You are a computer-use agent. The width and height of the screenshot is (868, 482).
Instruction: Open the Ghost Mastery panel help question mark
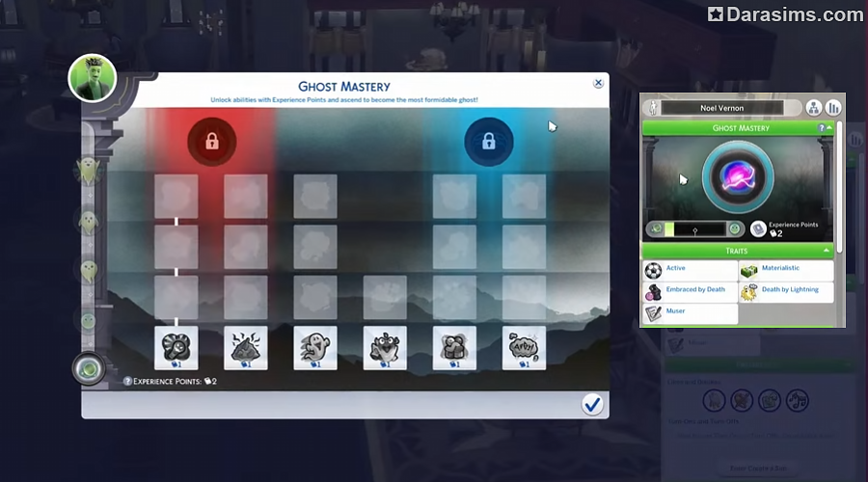coord(822,128)
